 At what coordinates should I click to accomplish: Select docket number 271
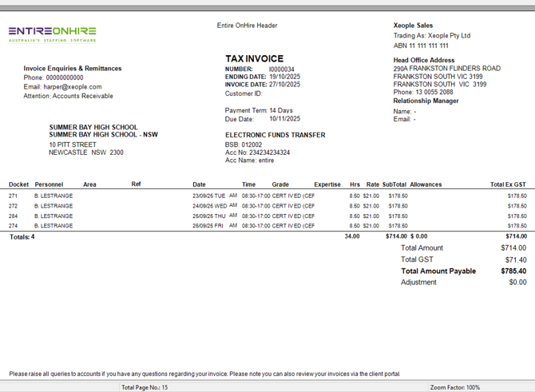[14, 196]
